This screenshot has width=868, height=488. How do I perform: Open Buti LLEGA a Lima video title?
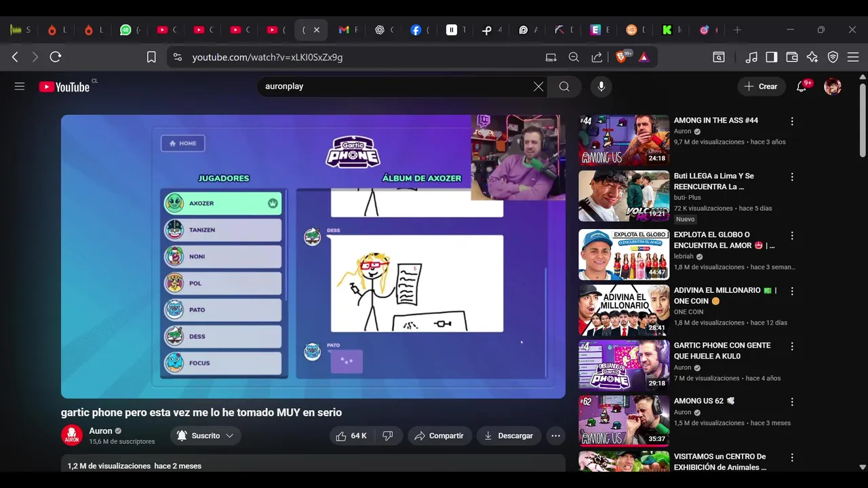click(x=714, y=181)
